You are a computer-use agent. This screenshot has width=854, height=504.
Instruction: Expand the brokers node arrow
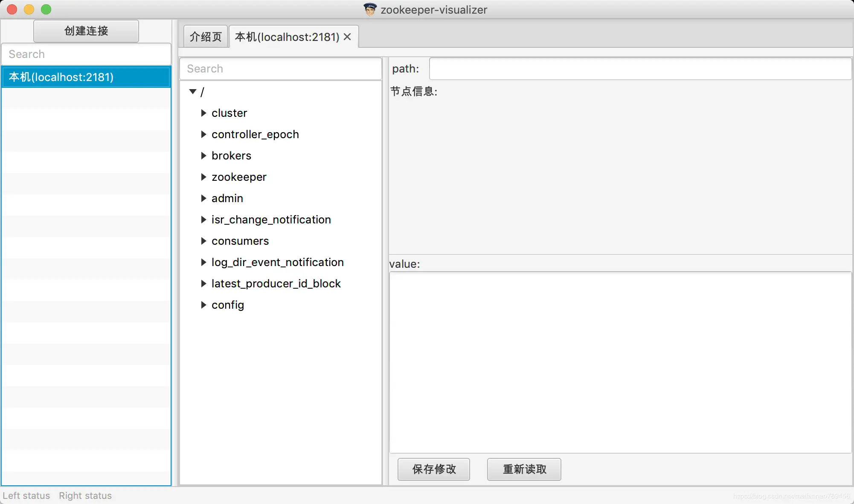tap(203, 156)
